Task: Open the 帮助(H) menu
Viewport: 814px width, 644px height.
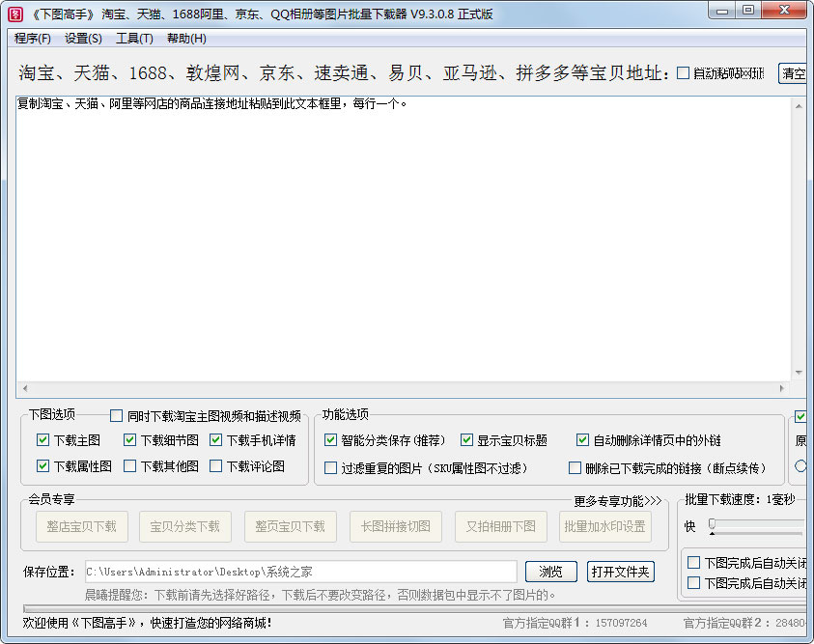Action: pyautogui.click(x=186, y=39)
